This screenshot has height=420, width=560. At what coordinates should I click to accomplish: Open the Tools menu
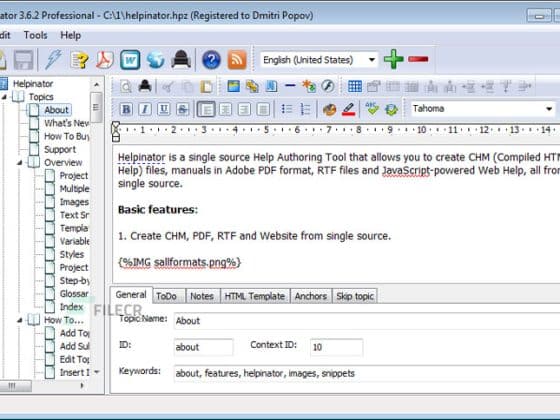click(35, 35)
